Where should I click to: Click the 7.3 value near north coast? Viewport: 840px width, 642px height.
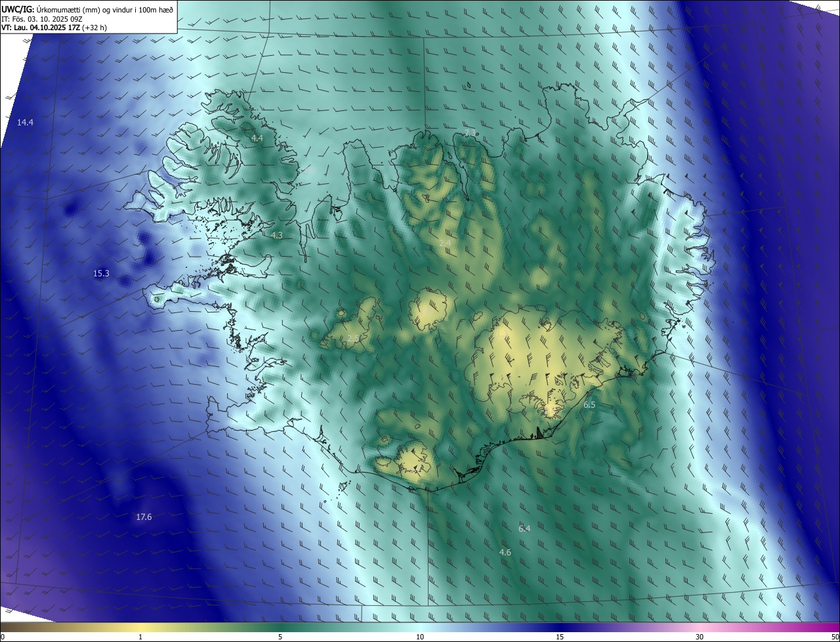(470, 133)
